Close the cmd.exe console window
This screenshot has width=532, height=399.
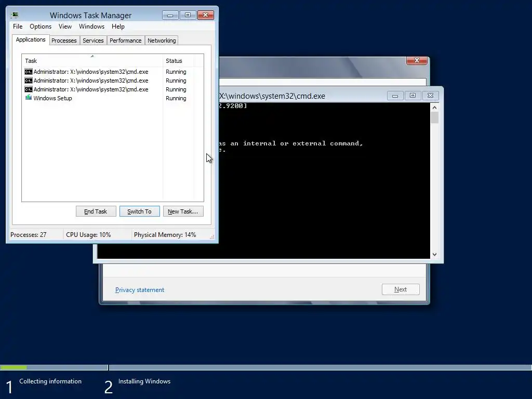coord(430,96)
